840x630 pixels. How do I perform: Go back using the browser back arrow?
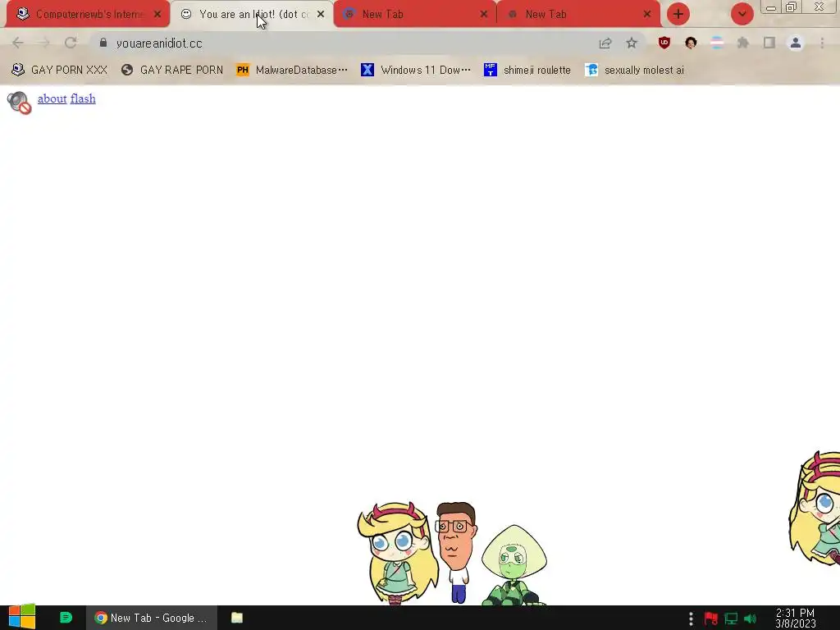18,43
